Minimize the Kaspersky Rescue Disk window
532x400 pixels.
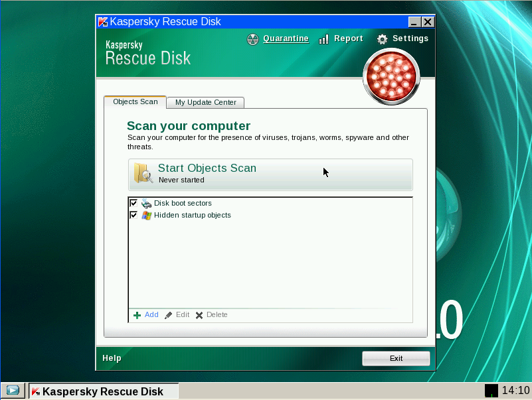pyautogui.click(x=414, y=22)
